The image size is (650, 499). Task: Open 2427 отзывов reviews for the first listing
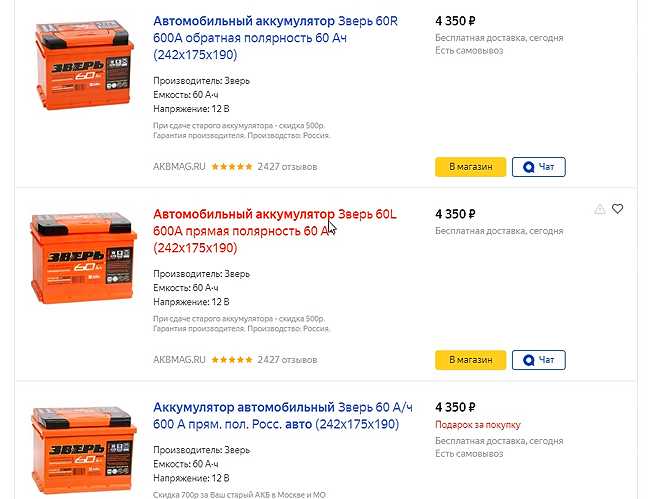click(x=287, y=167)
